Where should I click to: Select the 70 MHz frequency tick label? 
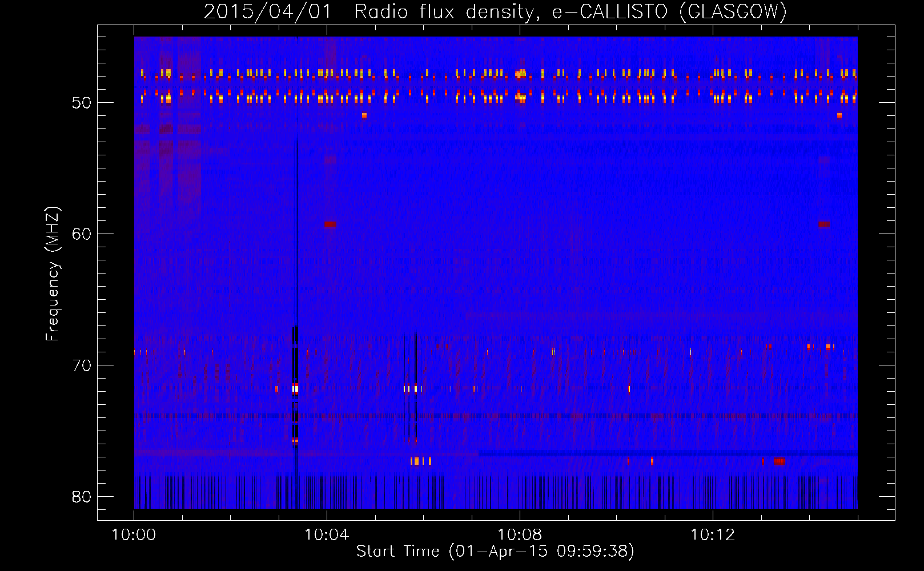point(82,365)
